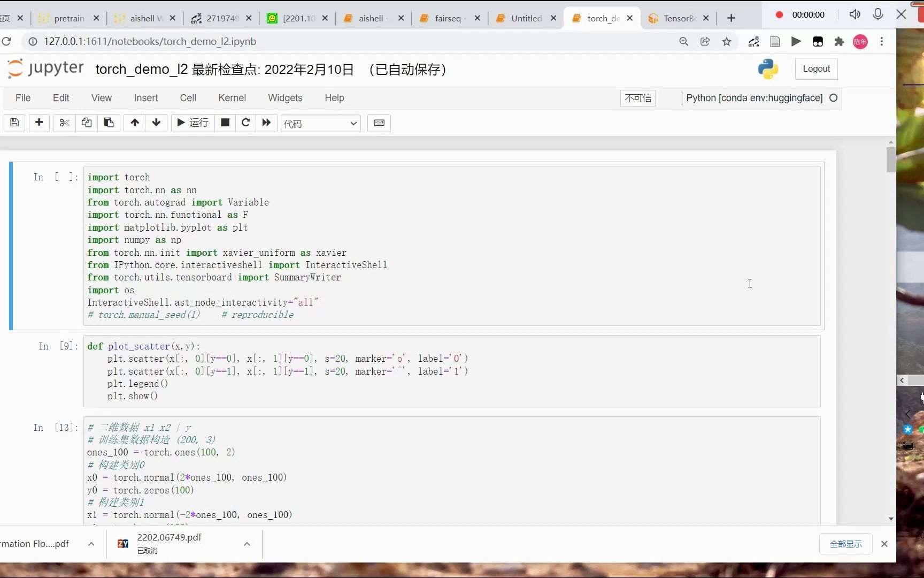The width and height of the screenshot is (924, 578).
Task: Reload the page in browser
Action: (x=6, y=41)
